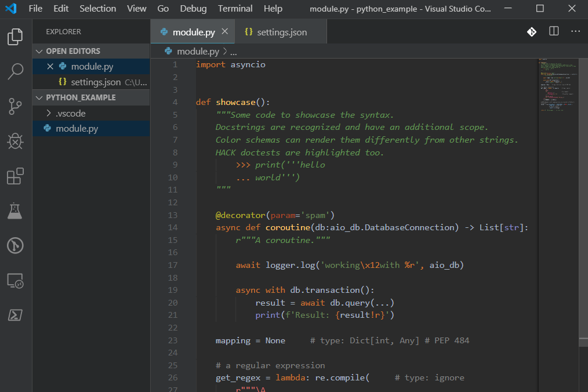
Task: Collapse the OPEN EDITORS section
Action: pos(39,50)
